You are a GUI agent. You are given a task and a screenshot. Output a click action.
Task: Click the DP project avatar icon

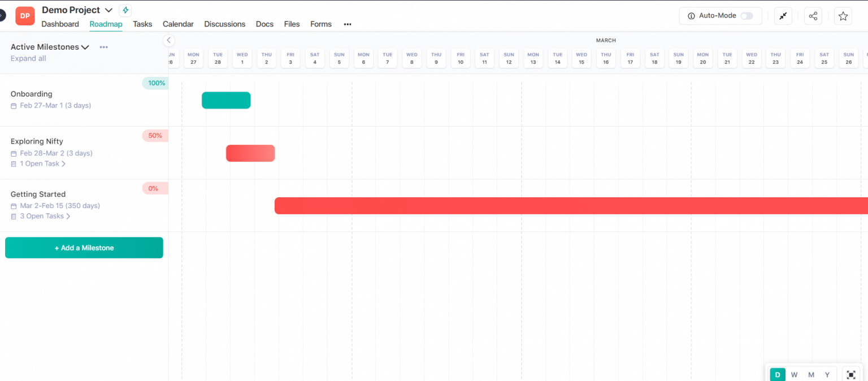(x=25, y=16)
